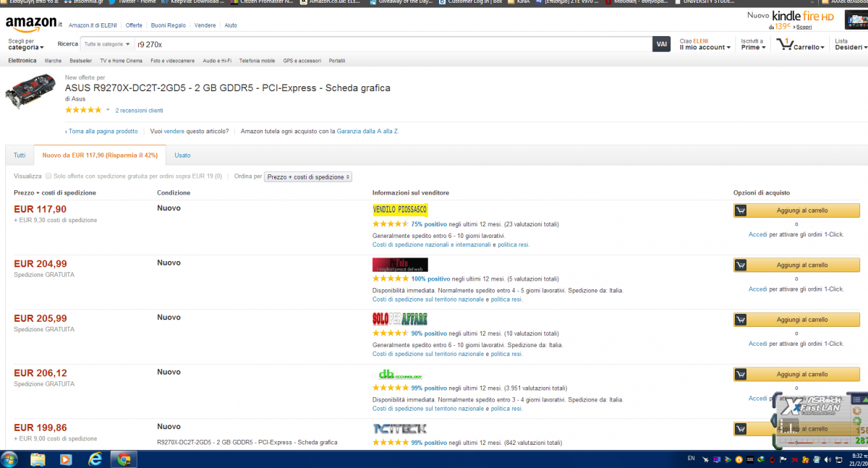Open TV e Home Cinema category
This screenshot has height=468, width=868.
[121, 61]
